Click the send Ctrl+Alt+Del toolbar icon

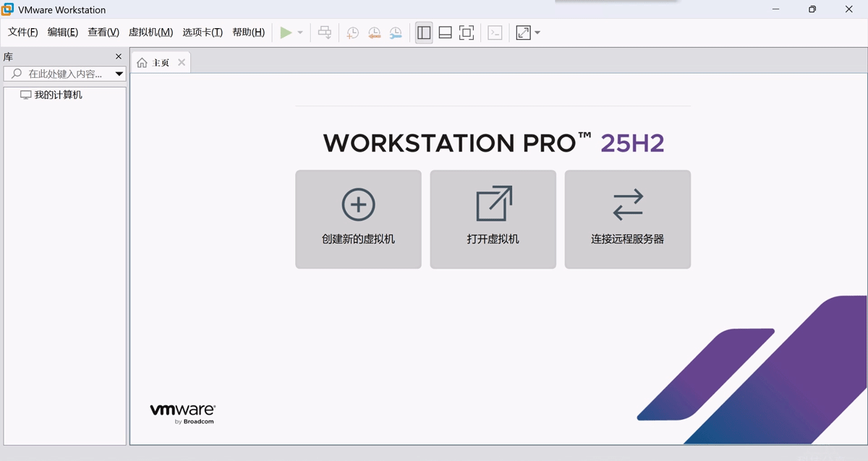(325, 33)
